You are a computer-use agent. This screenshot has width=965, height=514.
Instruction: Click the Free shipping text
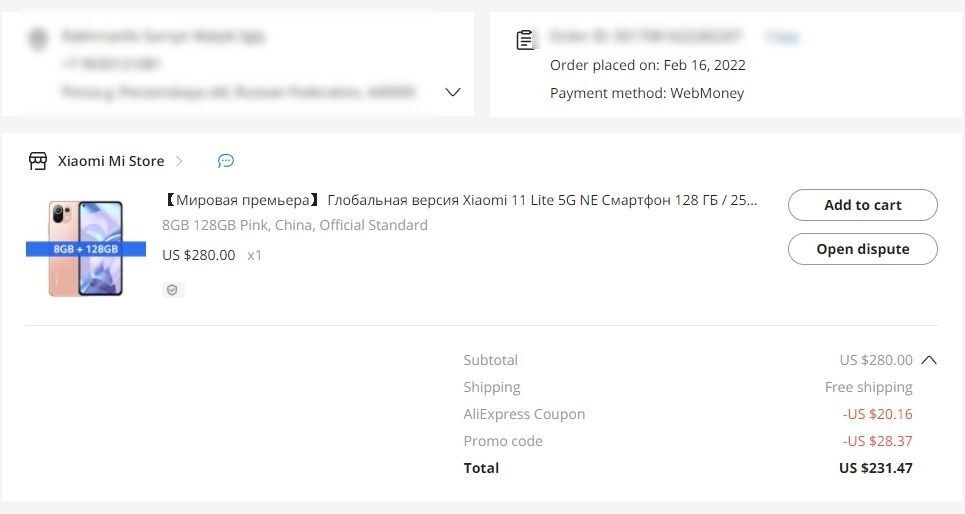[x=868, y=387]
